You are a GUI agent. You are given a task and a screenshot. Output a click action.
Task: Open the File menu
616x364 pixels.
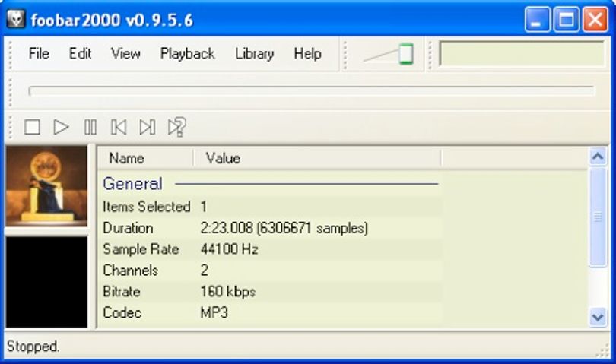(39, 54)
